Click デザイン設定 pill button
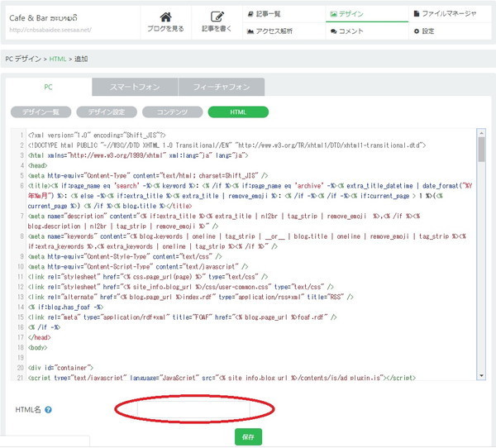Image resolution: width=496 pixels, height=448 pixels. click(x=107, y=112)
